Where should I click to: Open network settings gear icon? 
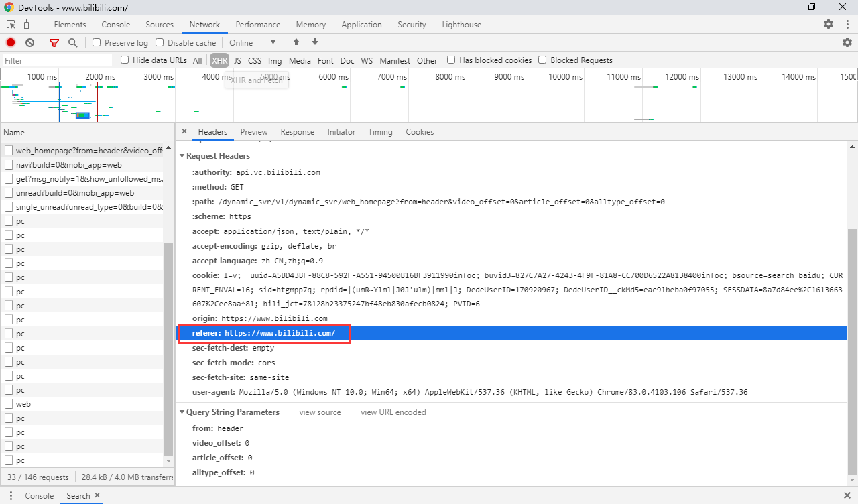[x=847, y=42]
